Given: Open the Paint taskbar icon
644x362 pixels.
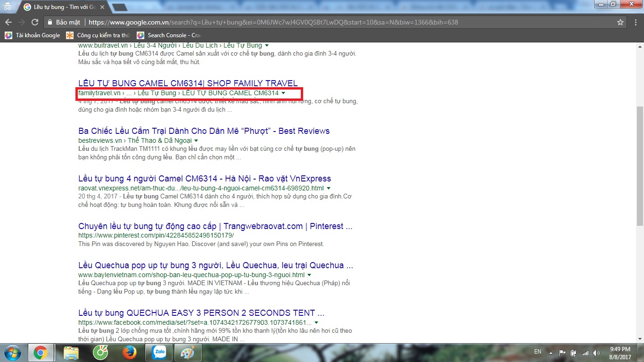Looking at the screenshot, I should (188, 353).
